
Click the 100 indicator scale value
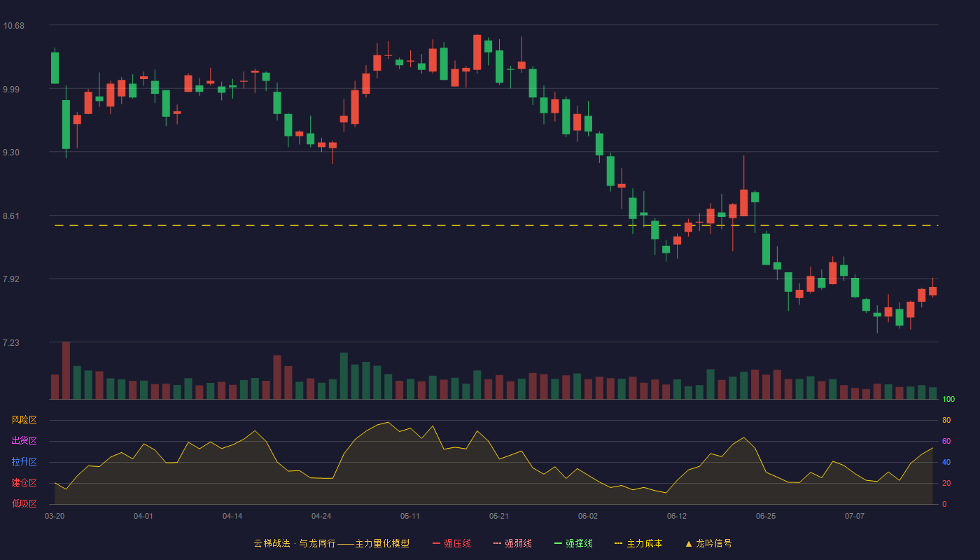coord(948,400)
